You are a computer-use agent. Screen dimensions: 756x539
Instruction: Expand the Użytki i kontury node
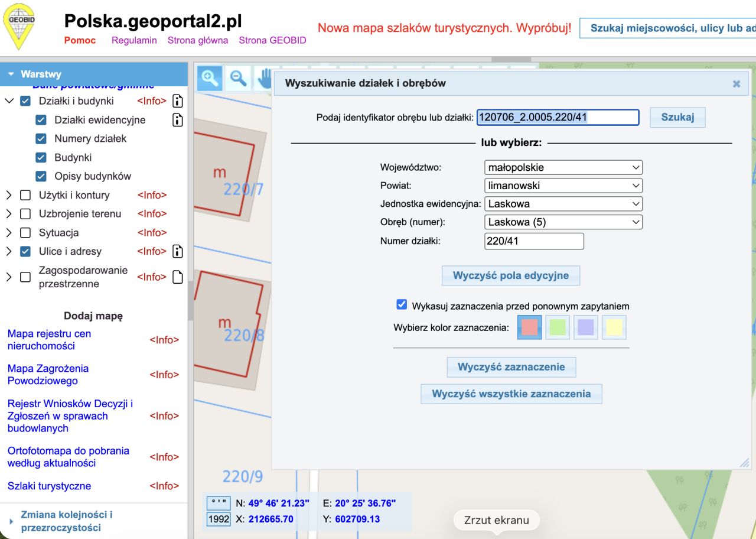9,195
